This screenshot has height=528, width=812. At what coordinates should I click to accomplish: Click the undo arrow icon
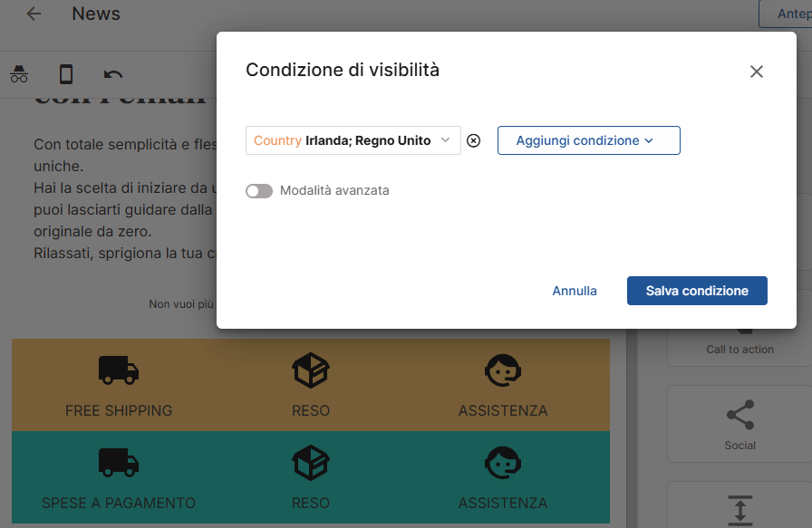pyautogui.click(x=113, y=74)
